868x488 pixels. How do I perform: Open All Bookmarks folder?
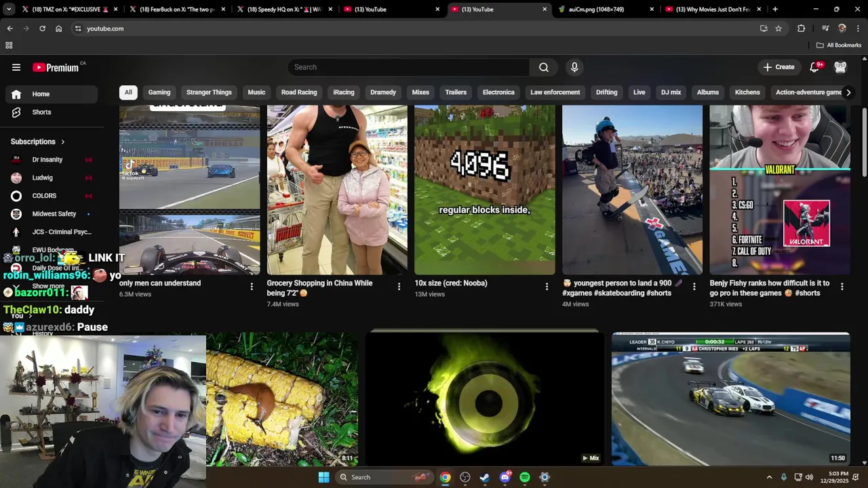click(839, 45)
